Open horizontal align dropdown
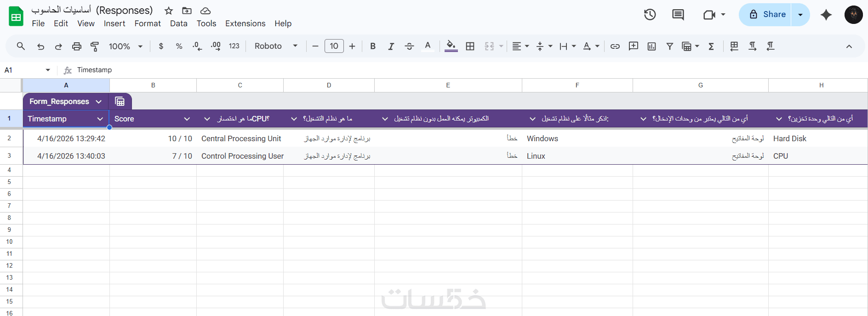The height and width of the screenshot is (316, 868). click(520, 46)
